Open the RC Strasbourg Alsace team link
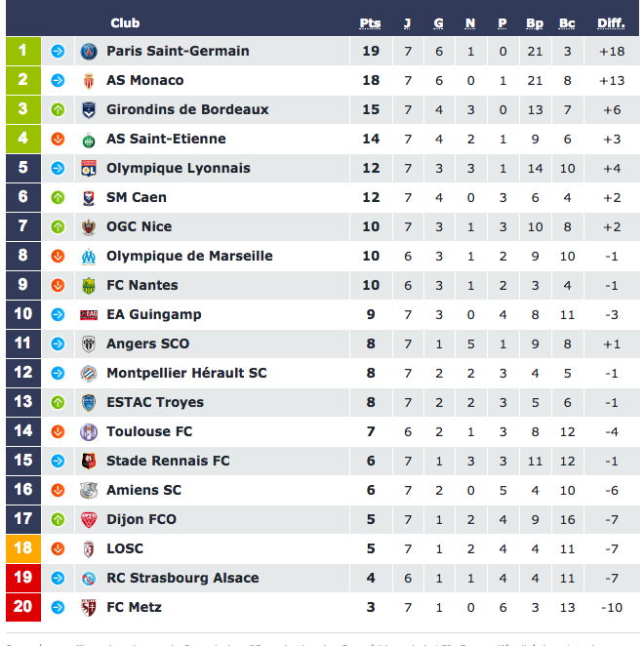Viewport: 644px width, 646px height. click(x=182, y=578)
